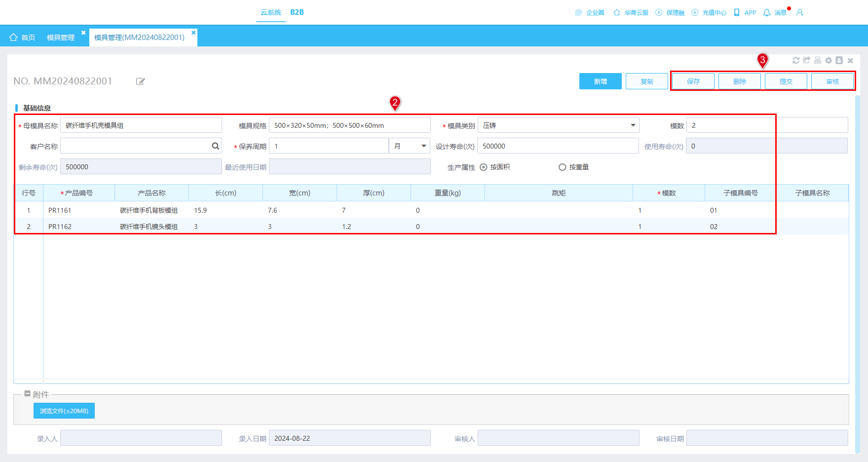Close the 模具管理(MM20240822001) tab

click(x=193, y=33)
